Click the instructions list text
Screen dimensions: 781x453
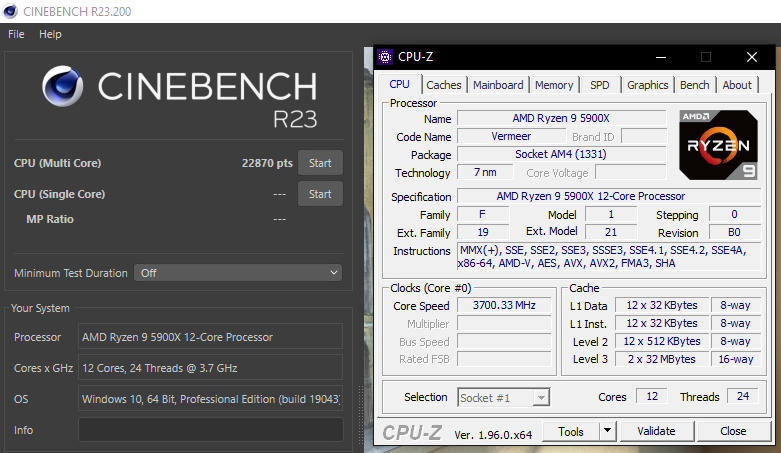pos(609,257)
